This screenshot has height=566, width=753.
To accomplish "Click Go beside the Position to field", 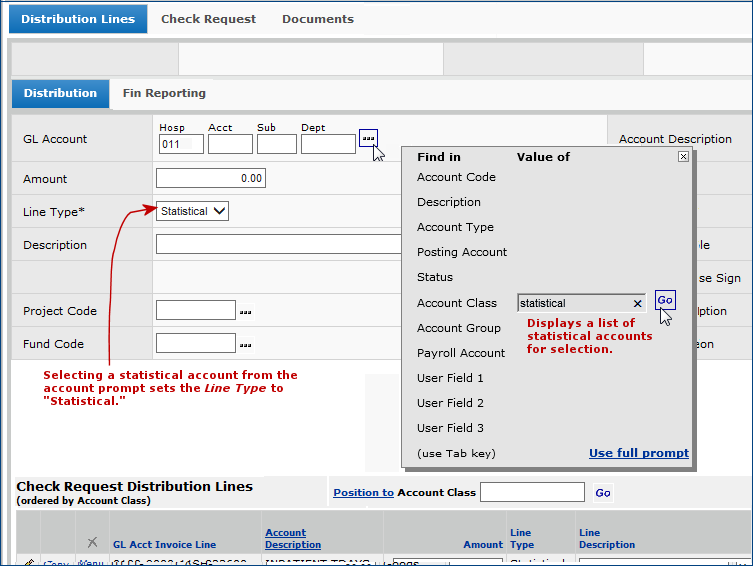I will (x=602, y=493).
